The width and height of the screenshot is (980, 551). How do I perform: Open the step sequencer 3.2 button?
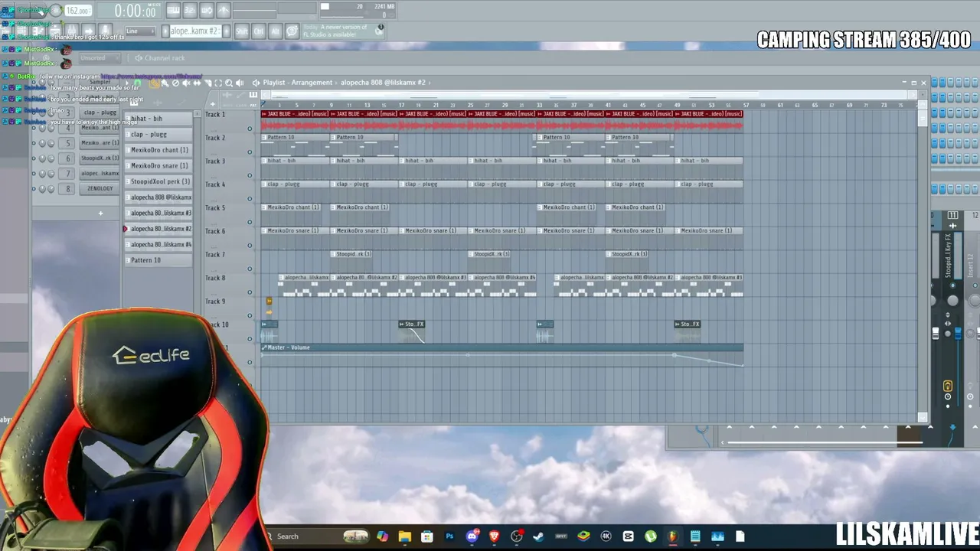click(x=189, y=10)
